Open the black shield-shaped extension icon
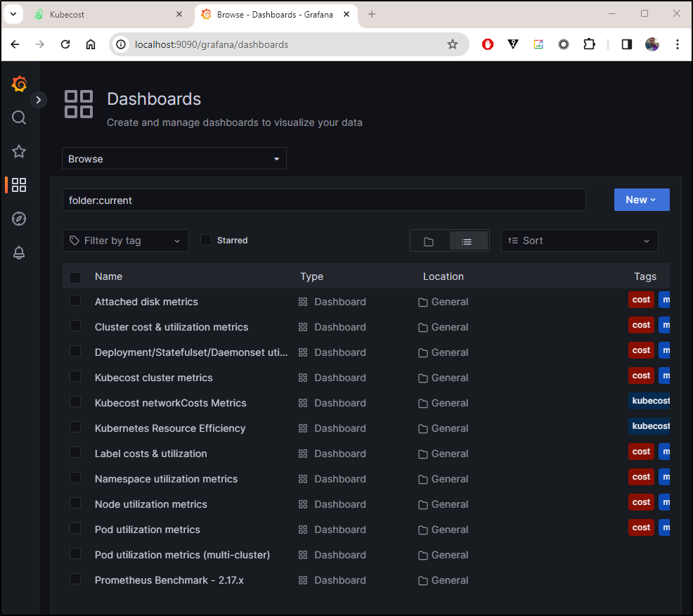Image resolution: width=693 pixels, height=616 pixels. (x=512, y=44)
